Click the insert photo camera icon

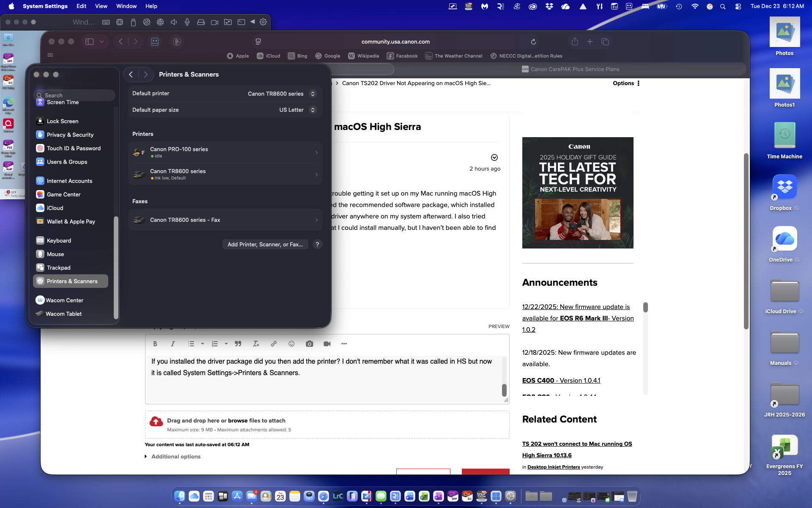coord(310,344)
